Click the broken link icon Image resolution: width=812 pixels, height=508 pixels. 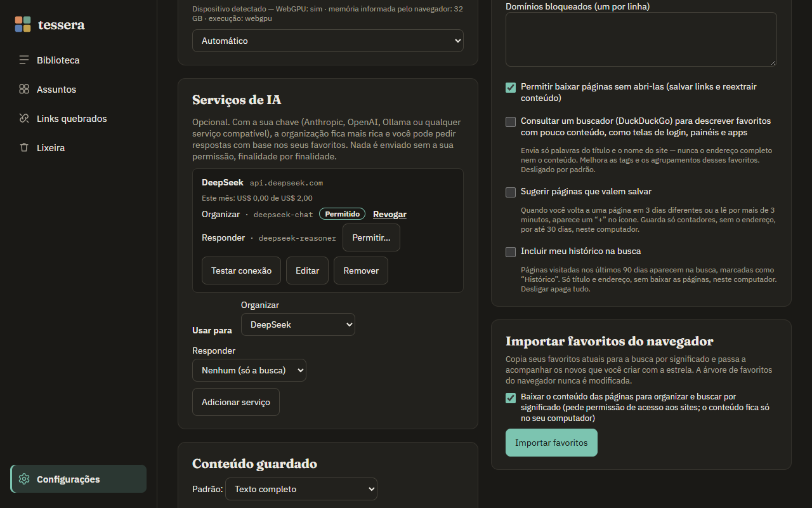24,119
